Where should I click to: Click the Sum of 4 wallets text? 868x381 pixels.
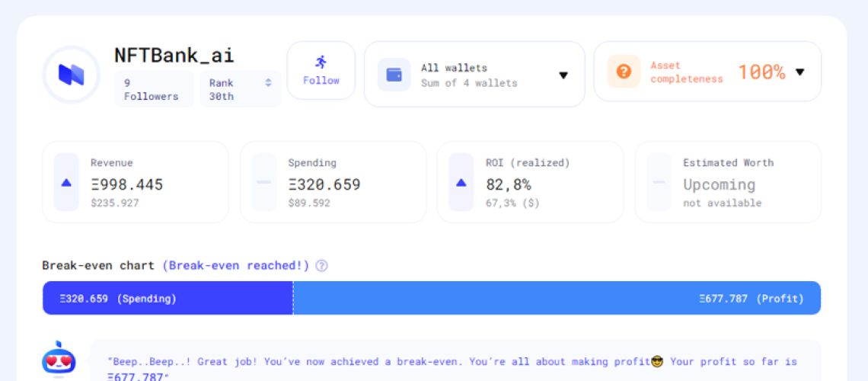(469, 84)
